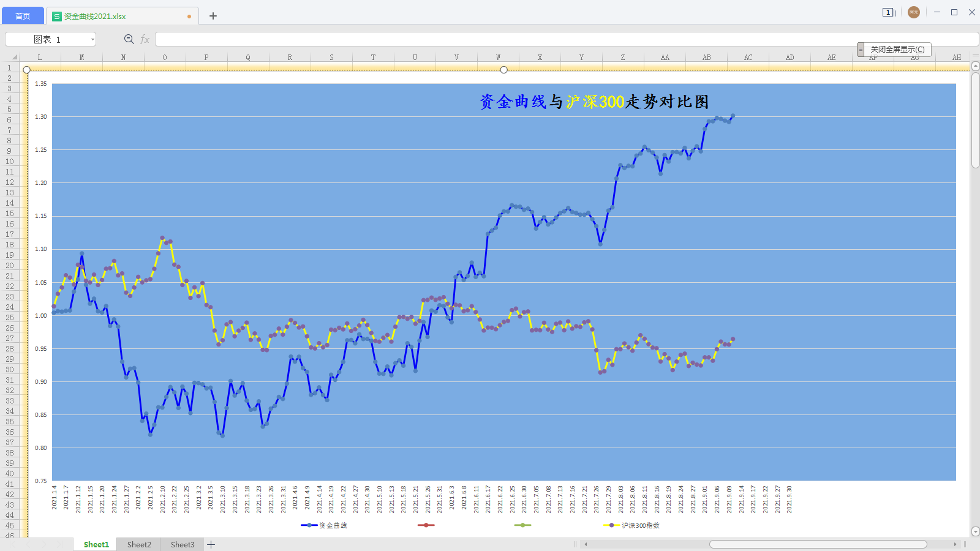Click the window count icon showing 1

click(x=889, y=12)
